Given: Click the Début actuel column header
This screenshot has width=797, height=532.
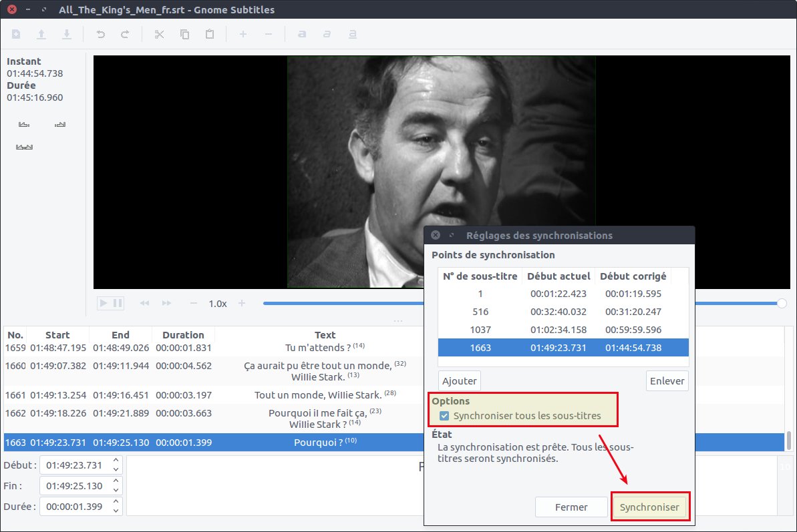Looking at the screenshot, I should 559,276.
